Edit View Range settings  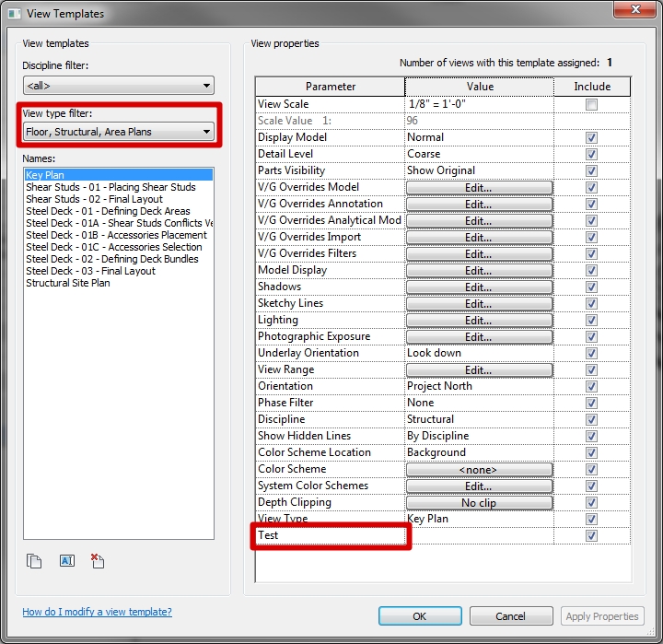(479, 369)
